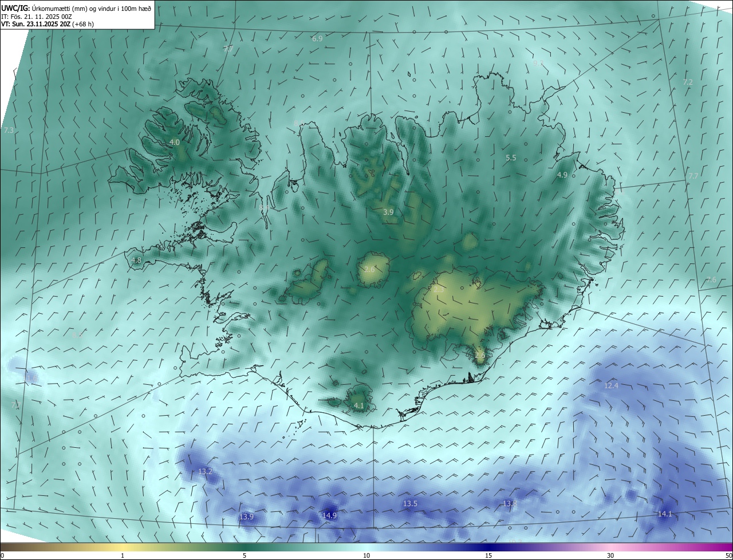Click the 7.2 value label
This screenshot has height=560, width=733.
(x=688, y=82)
